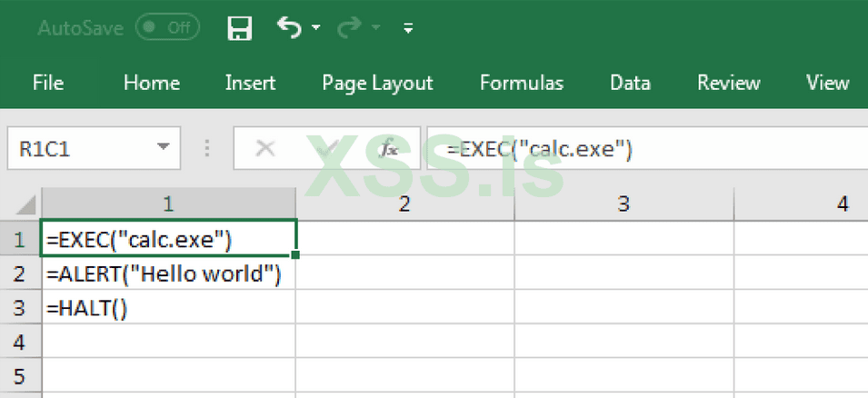Select the cell containing =ALERT("Hello world")

pos(169,274)
